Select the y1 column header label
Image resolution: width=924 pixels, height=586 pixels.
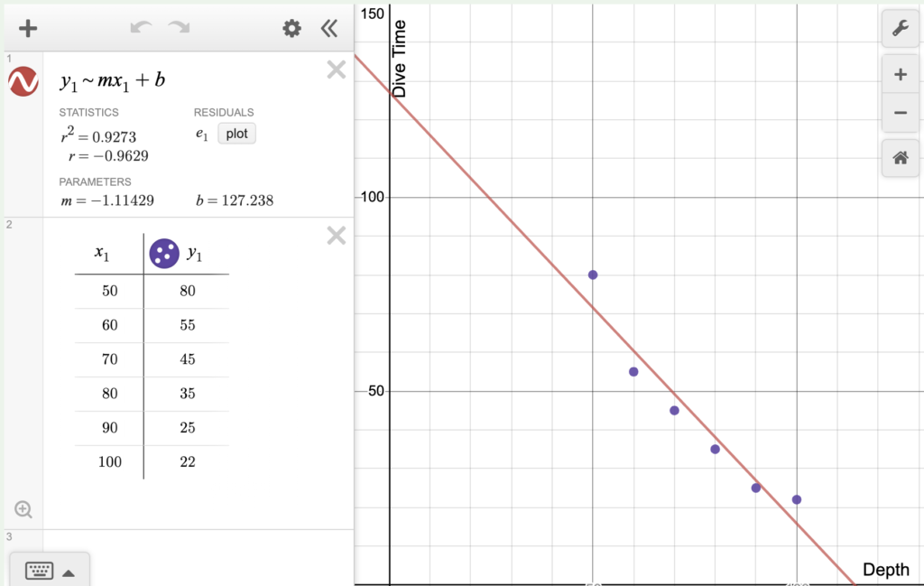pos(195,254)
